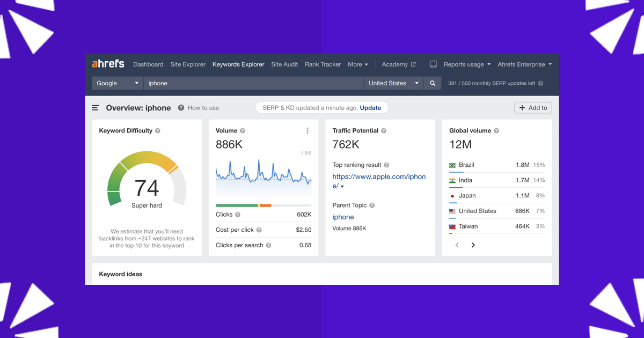This screenshot has height=338, width=644.
Task: Open the Site Explorer tab
Action: [x=188, y=64]
